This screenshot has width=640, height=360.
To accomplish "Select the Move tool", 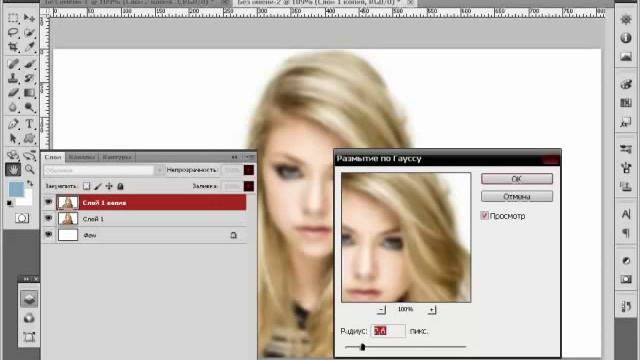I will (x=29, y=18).
